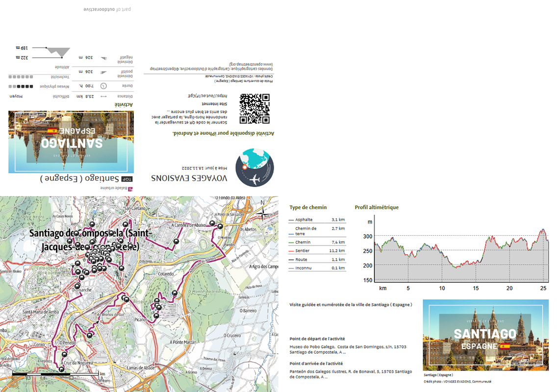Click the Route legend color line
Image resolution: width=559 pixels, height=392 pixels.
click(291, 260)
